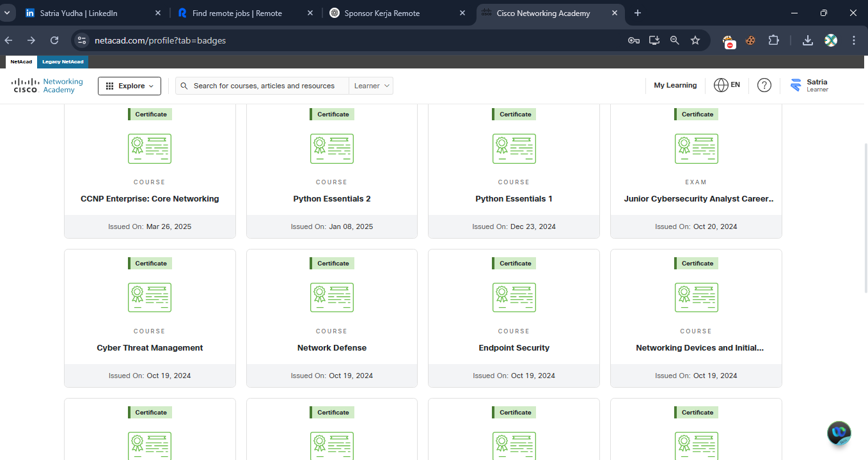Click Issued On Oct 20, 2024 text
The width and height of the screenshot is (868, 460).
[x=696, y=226]
